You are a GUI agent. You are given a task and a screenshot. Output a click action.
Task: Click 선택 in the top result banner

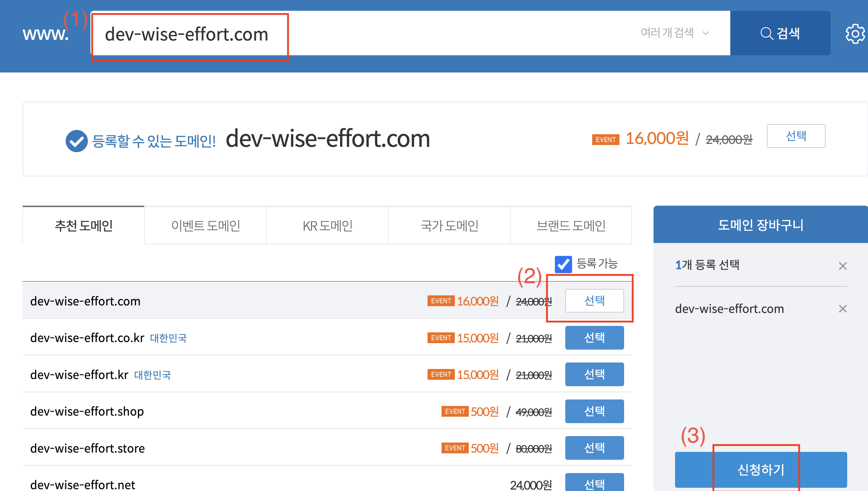click(796, 136)
